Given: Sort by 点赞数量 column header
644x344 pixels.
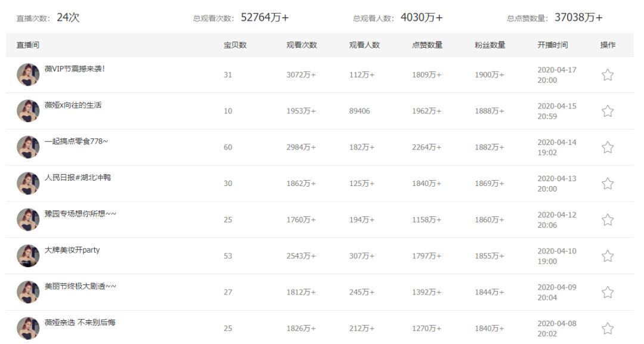Looking at the screenshot, I should pos(427,45).
